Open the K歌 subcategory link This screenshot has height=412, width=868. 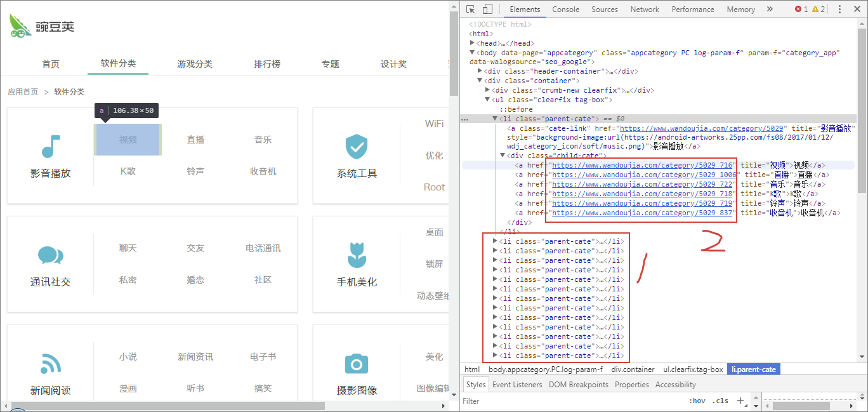[x=128, y=171]
